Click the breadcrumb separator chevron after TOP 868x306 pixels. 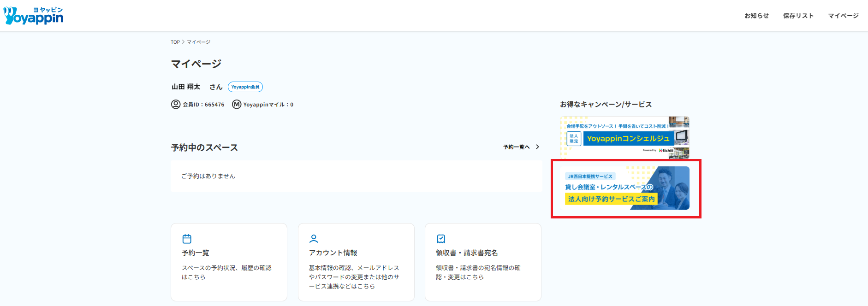(x=183, y=42)
